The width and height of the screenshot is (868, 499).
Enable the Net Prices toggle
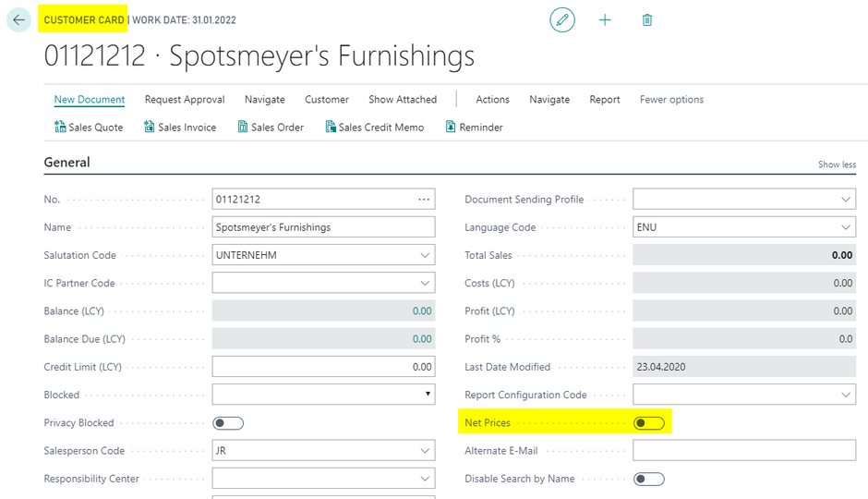coord(648,423)
